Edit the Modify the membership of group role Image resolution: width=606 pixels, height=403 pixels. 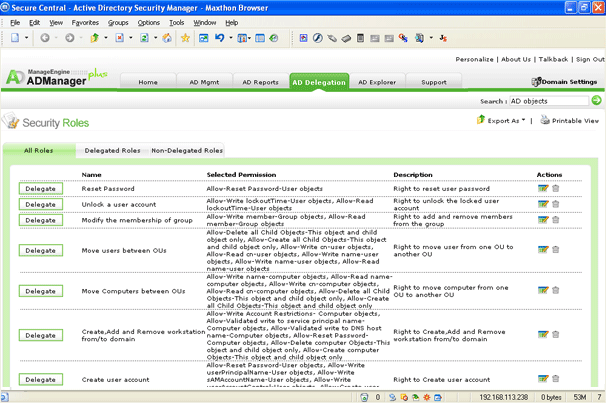click(x=543, y=220)
